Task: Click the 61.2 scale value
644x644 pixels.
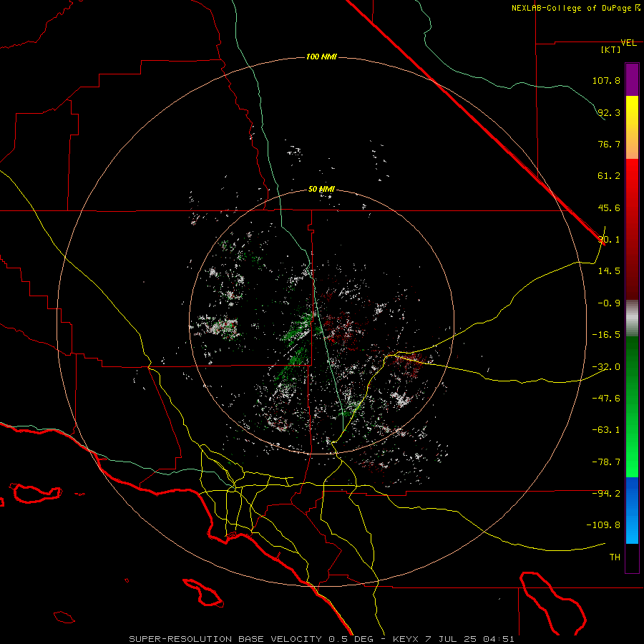Action: click(609, 176)
